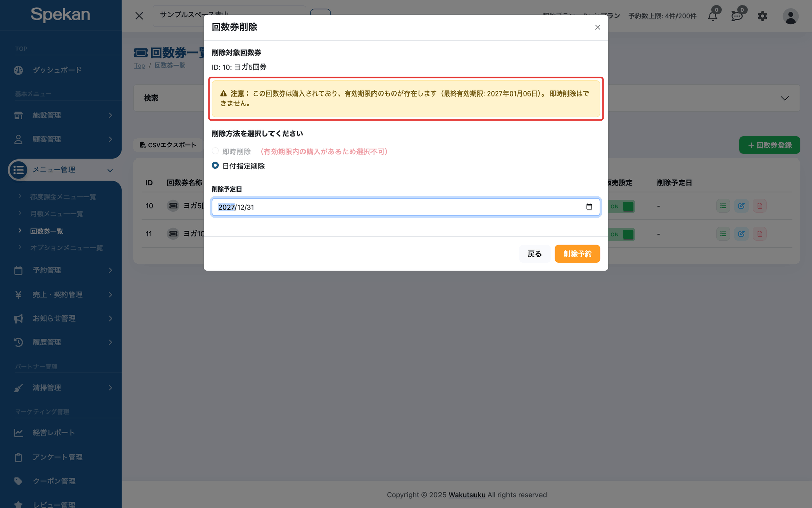
Task: Open Wakutsuku footer link
Action: pyautogui.click(x=467, y=495)
